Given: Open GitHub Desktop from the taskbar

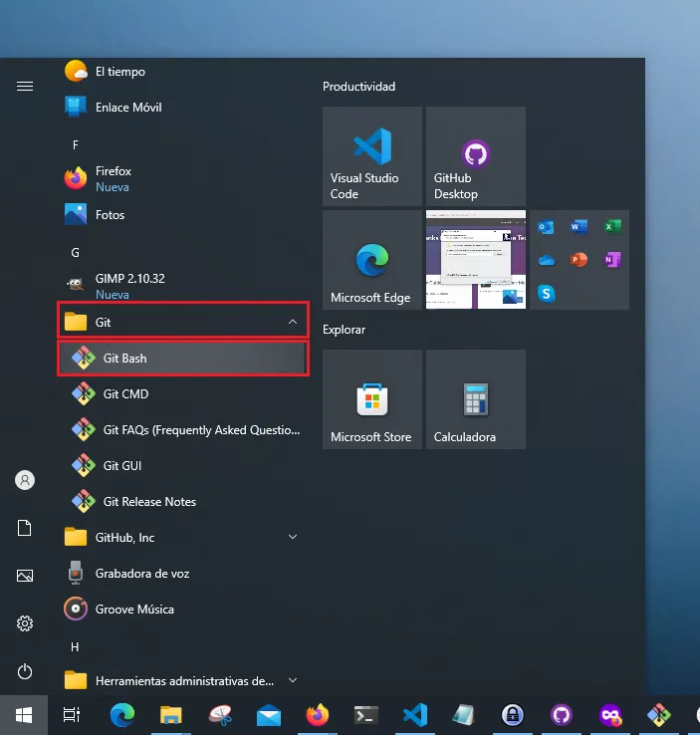Looking at the screenshot, I should 562,715.
